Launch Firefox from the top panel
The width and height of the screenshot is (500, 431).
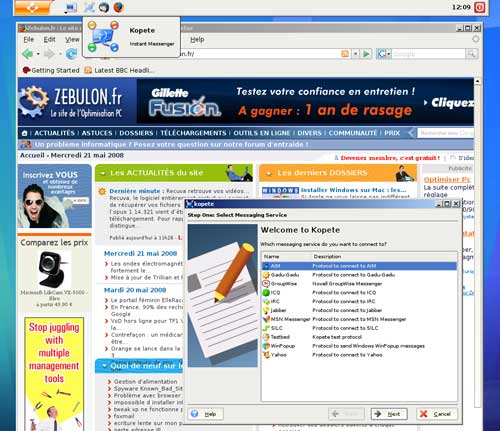(x=118, y=7)
